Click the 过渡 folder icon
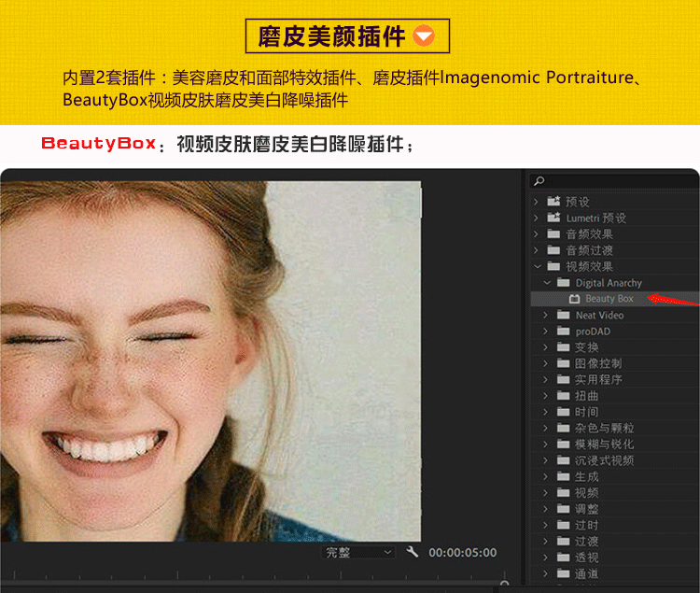This screenshot has height=593, width=700. coord(564,542)
